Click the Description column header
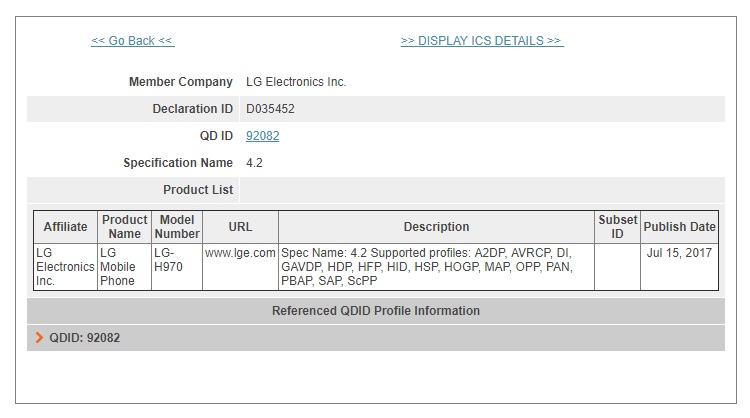Image resolution: width=750 pixels, height=418 pixels. [x=436, y=227]
